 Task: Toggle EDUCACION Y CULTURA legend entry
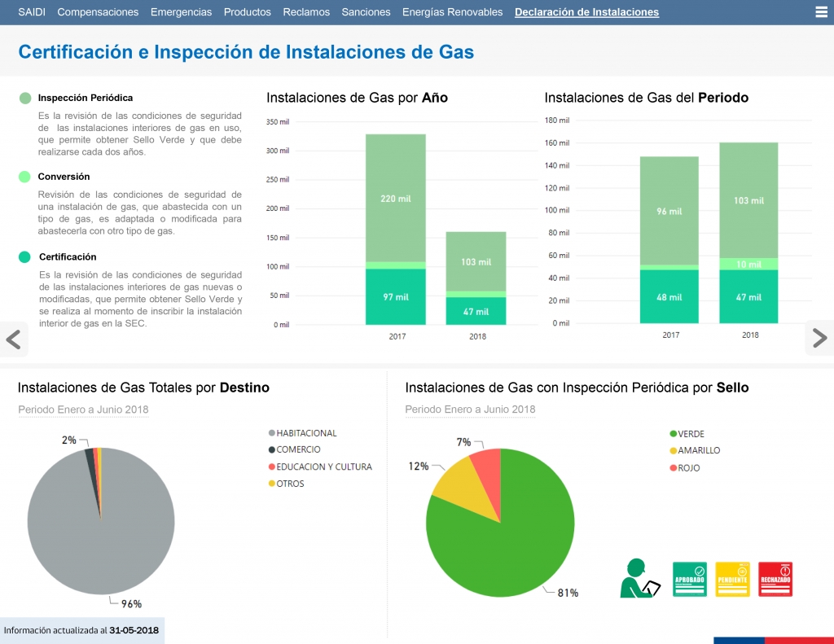(x=320, y=467)
